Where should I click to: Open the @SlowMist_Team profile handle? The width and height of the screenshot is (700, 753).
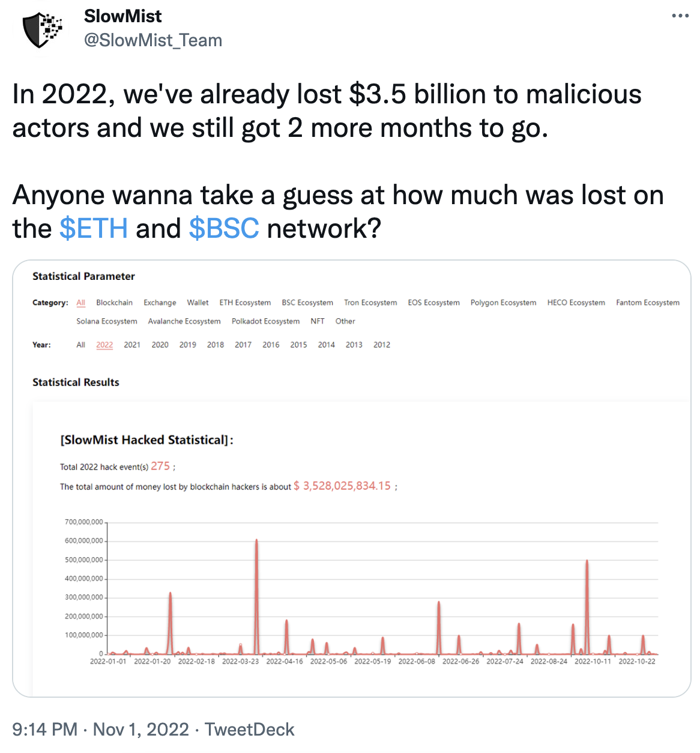153,40
